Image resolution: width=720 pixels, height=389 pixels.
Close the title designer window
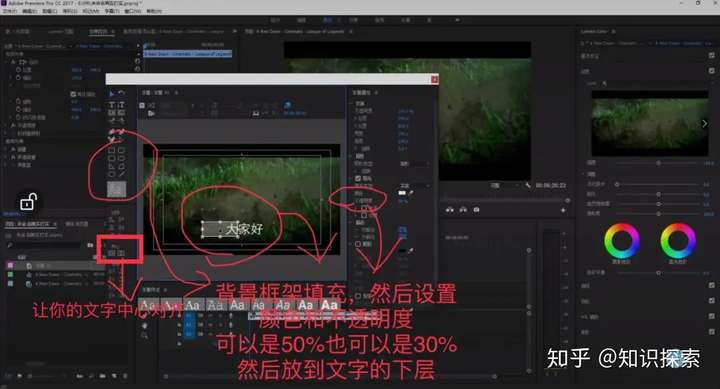(x=434, y=79)
